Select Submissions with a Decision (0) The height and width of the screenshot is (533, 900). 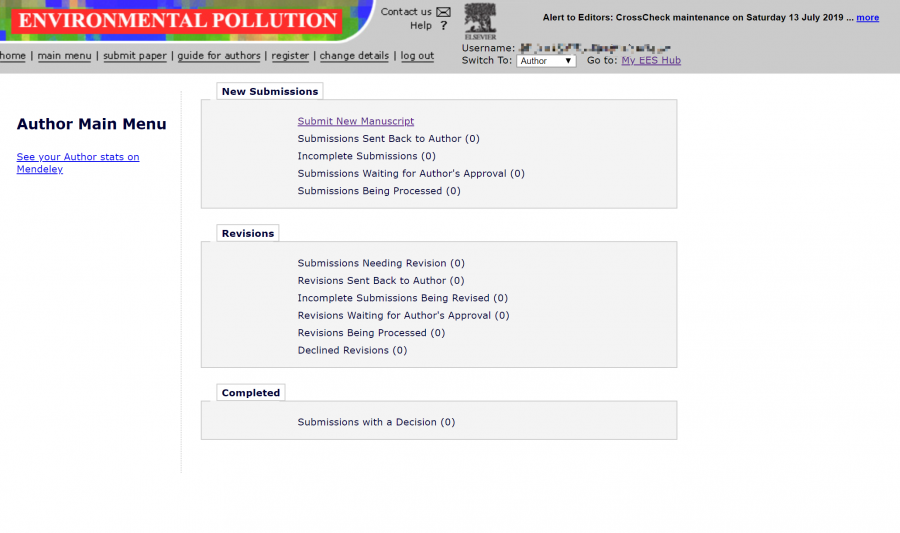coord(376,422)
